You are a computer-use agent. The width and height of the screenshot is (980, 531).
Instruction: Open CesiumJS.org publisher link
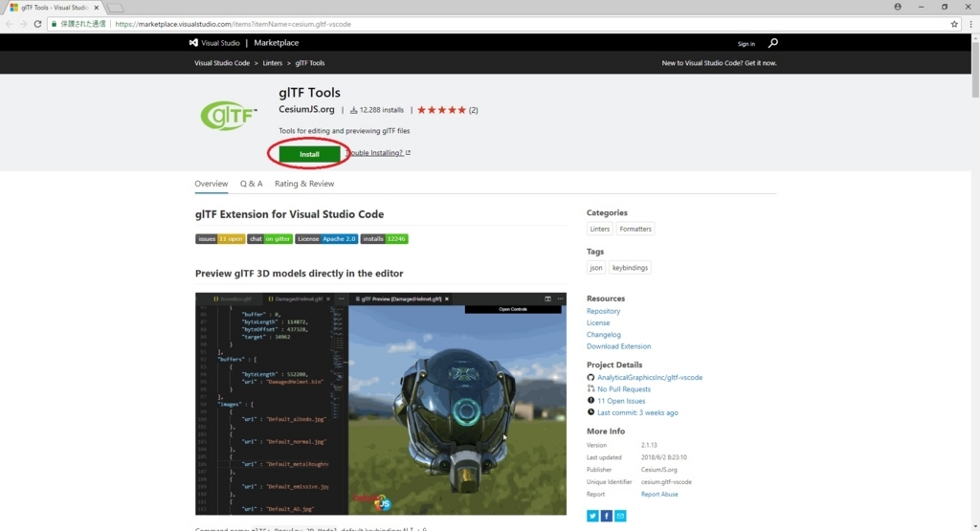(306, 109)
